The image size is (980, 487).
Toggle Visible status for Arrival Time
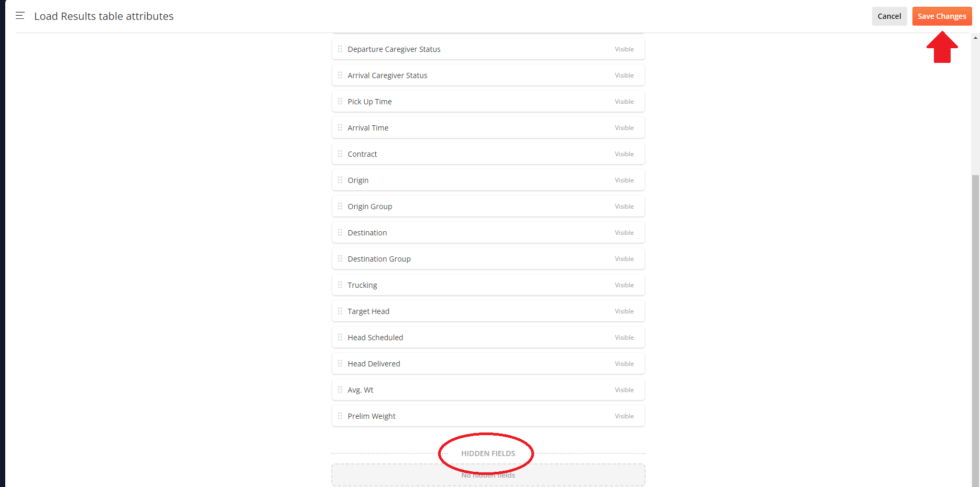[x=624, y=128]
